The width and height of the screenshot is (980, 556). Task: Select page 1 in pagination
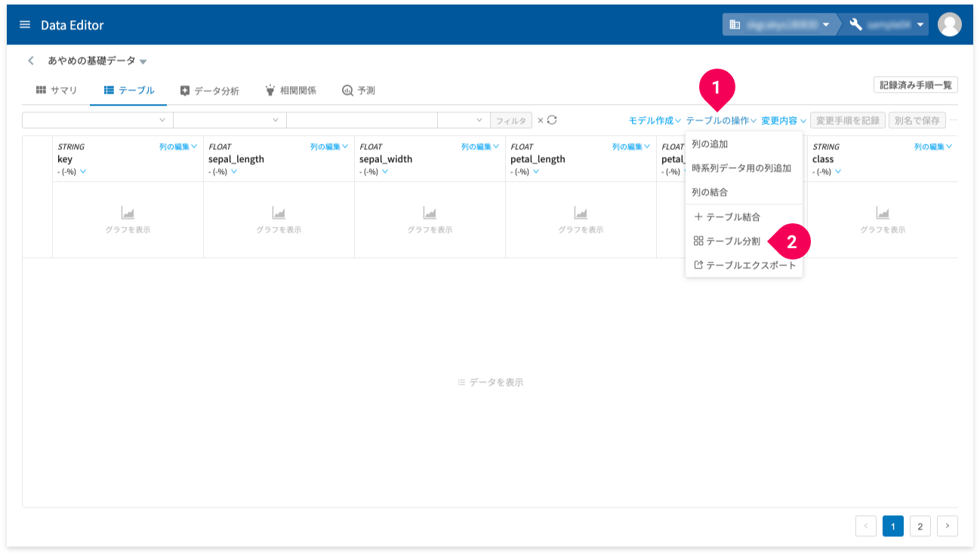click(x=893, y=527)
